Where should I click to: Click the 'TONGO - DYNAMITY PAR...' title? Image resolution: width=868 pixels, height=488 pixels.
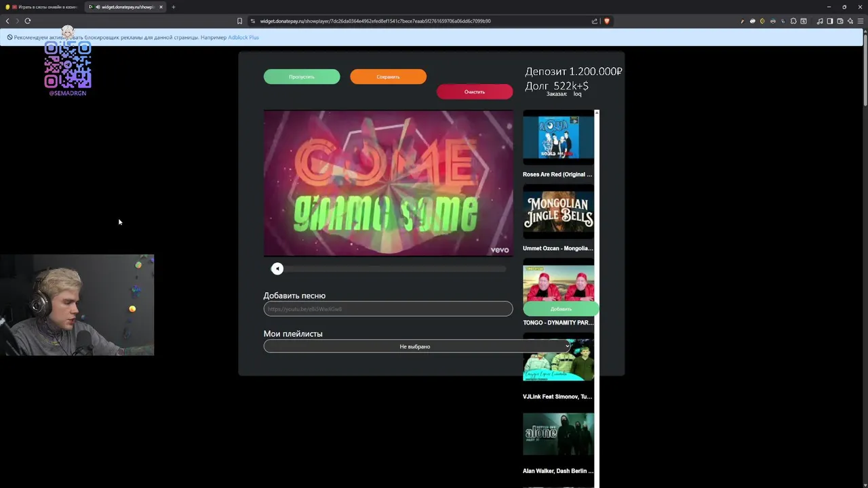[558, 323]
